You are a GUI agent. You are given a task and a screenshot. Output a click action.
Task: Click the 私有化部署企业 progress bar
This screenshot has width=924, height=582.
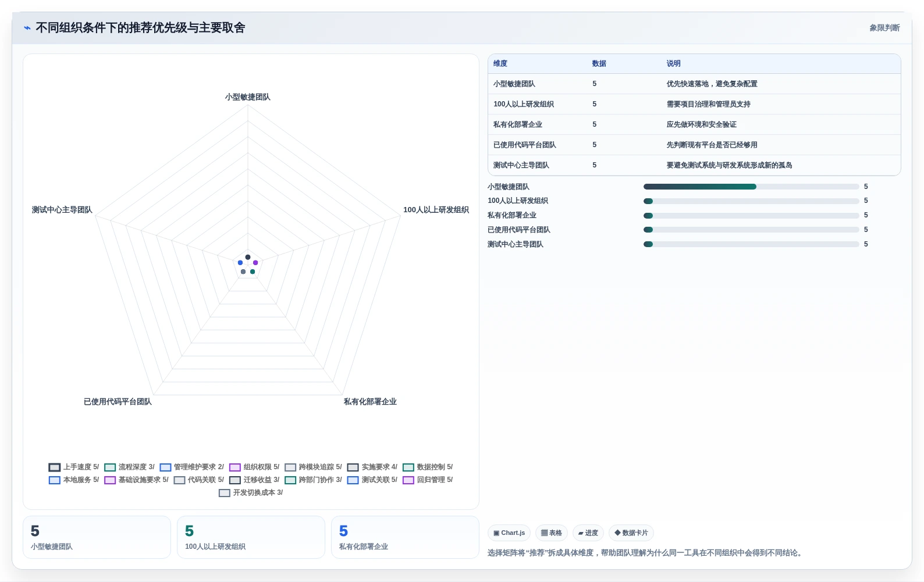751,216
